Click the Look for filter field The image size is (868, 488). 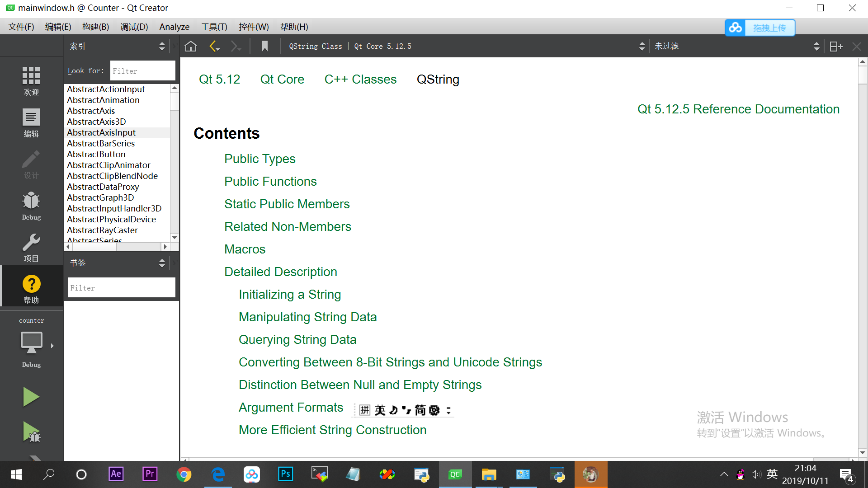point(142,71)
